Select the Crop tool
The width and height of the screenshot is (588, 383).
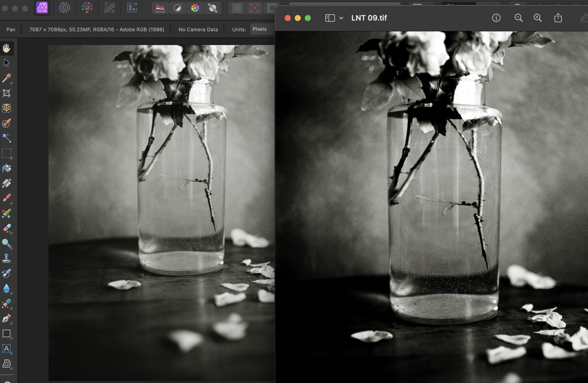pos(7,93)
